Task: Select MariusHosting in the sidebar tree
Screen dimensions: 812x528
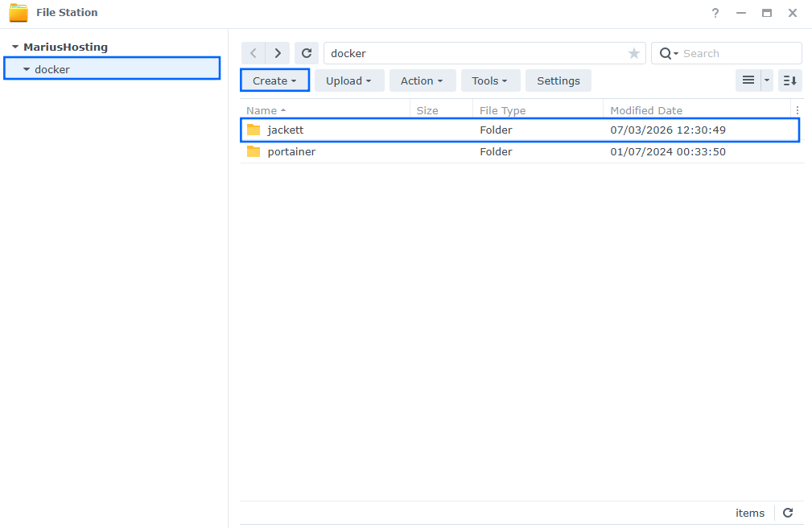Action: coord(65,47)
